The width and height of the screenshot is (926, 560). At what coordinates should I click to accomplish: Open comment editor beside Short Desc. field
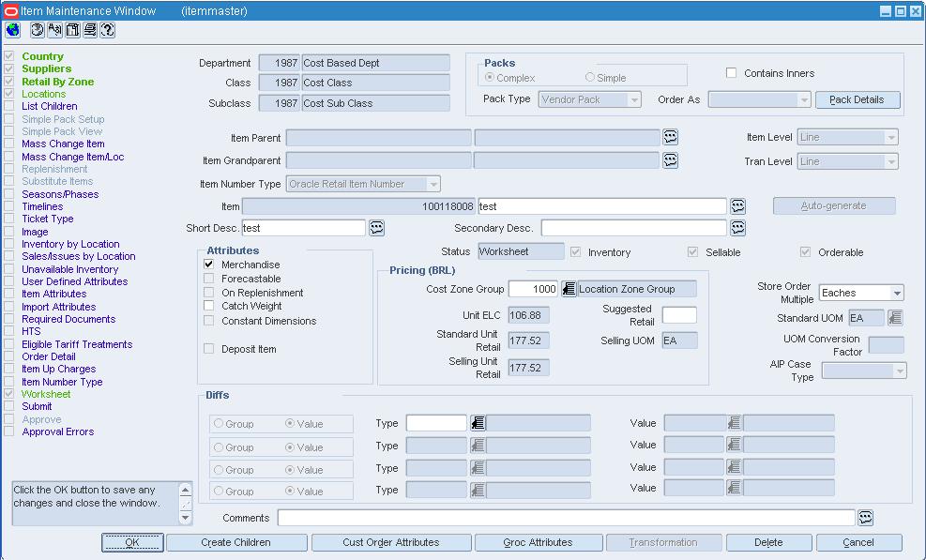point(377,228)
